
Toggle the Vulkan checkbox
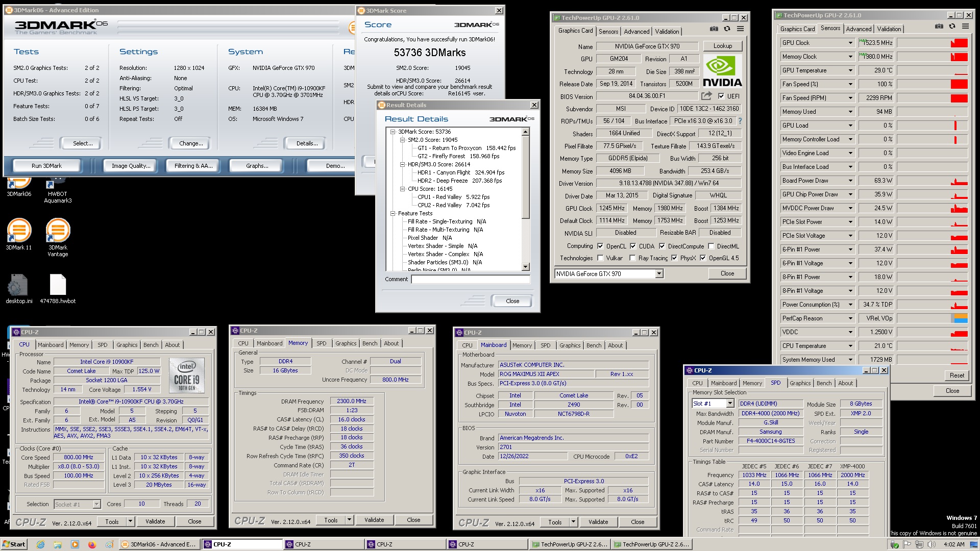pos(600,258)
